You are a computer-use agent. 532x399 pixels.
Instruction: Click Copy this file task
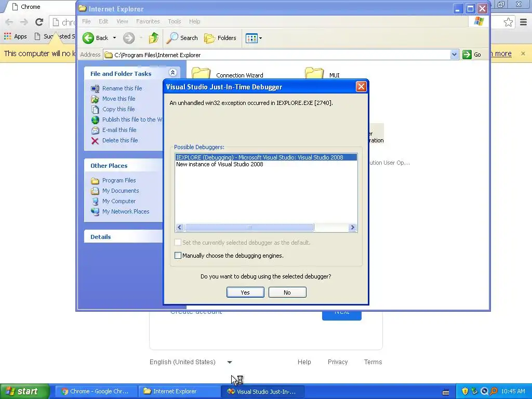click(x=118, y=109)
